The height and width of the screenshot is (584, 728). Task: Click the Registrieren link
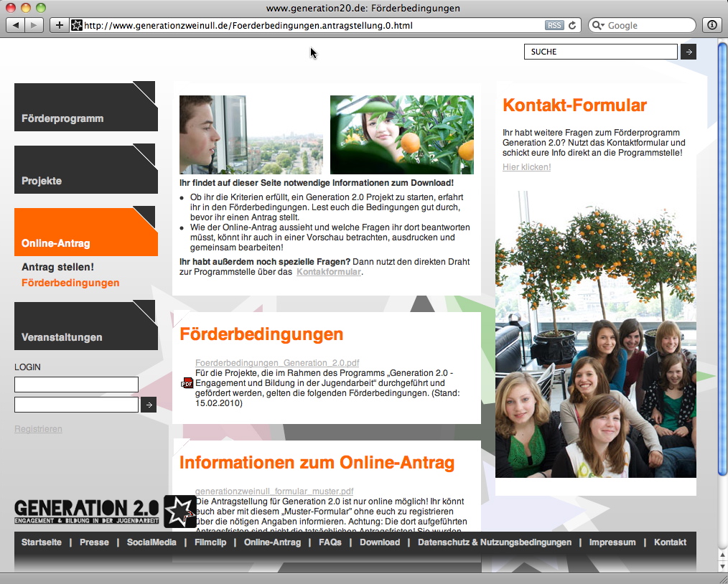tap(38, 429)
